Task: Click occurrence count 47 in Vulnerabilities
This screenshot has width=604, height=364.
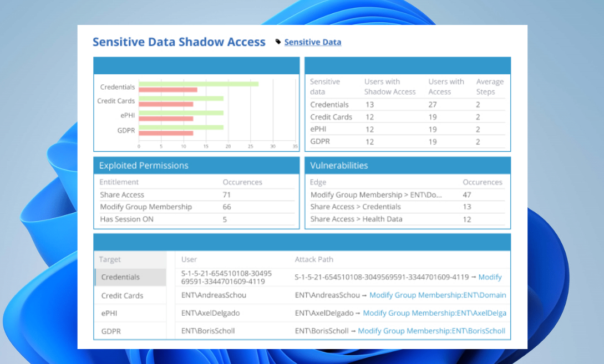Action: pyautogui.click(x=467, y=194)
